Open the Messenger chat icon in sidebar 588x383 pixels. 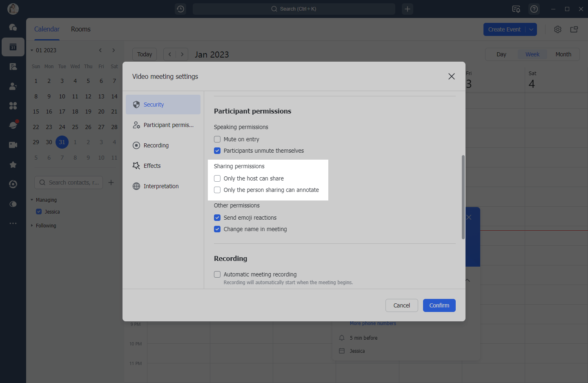tap(13, 27)
